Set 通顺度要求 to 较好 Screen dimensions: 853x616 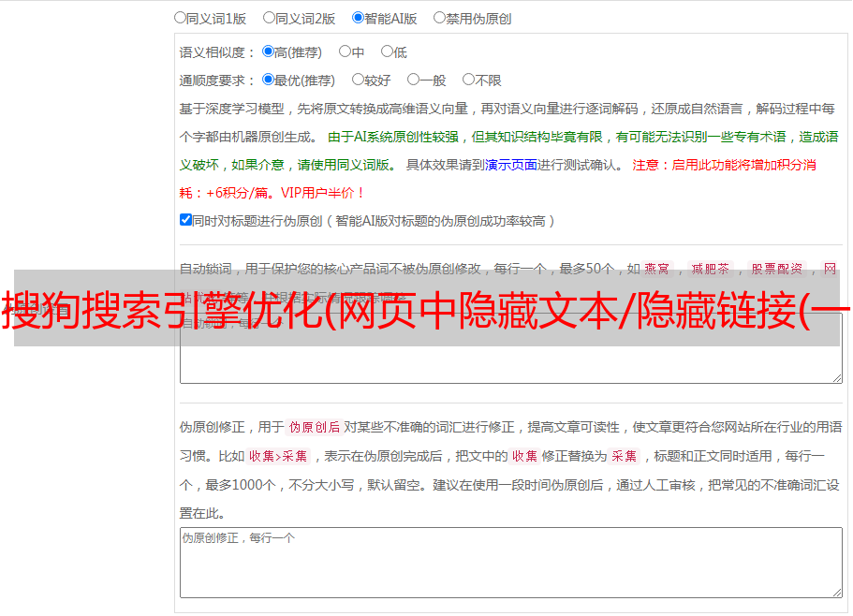(x=358, y=80)
